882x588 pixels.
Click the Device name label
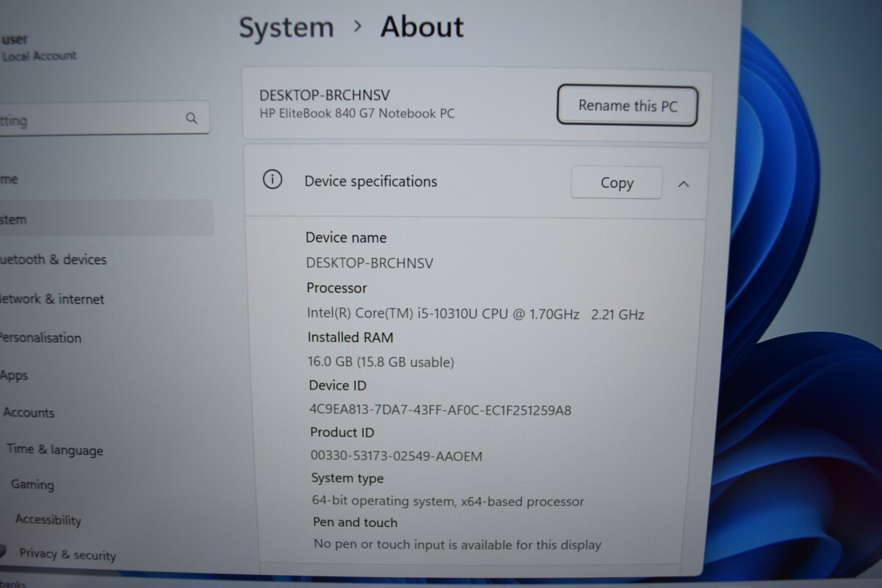[346, 237]
